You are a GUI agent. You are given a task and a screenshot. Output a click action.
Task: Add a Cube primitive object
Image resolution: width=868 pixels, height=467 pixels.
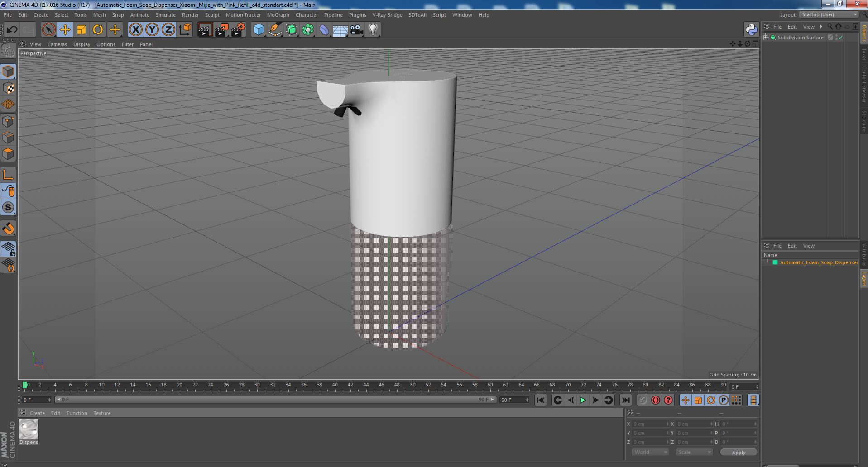(259, 30)
